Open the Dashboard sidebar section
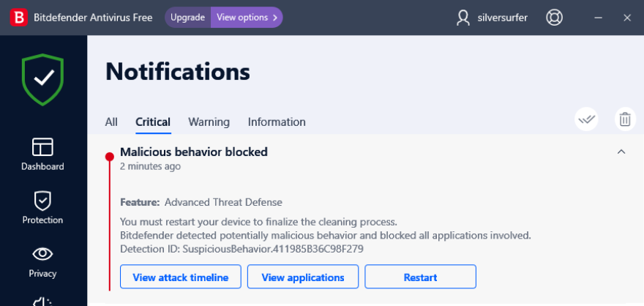The height and width of the screenshot is (306, 644). (x=42, y=154)
